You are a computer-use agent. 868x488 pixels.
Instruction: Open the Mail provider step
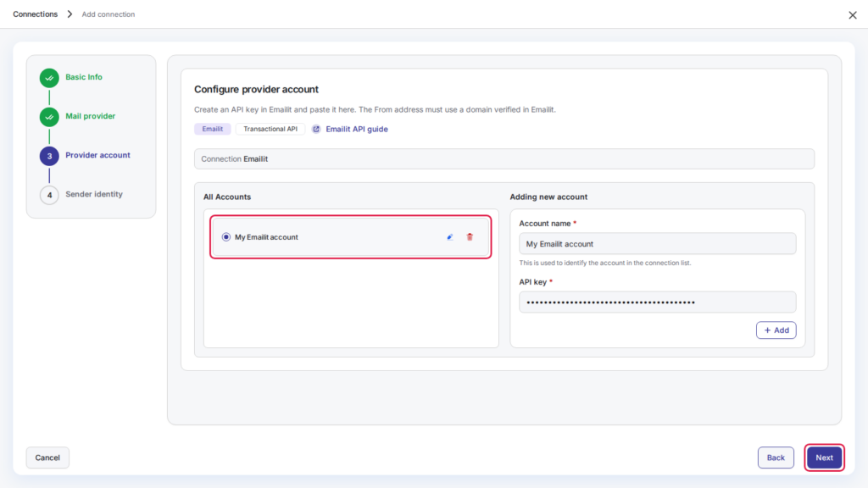90,116
